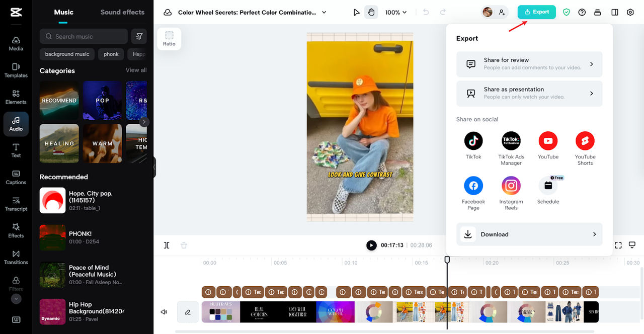Click in the Search music field
Screen dimensions: 644x334
[x=84, y=36]
